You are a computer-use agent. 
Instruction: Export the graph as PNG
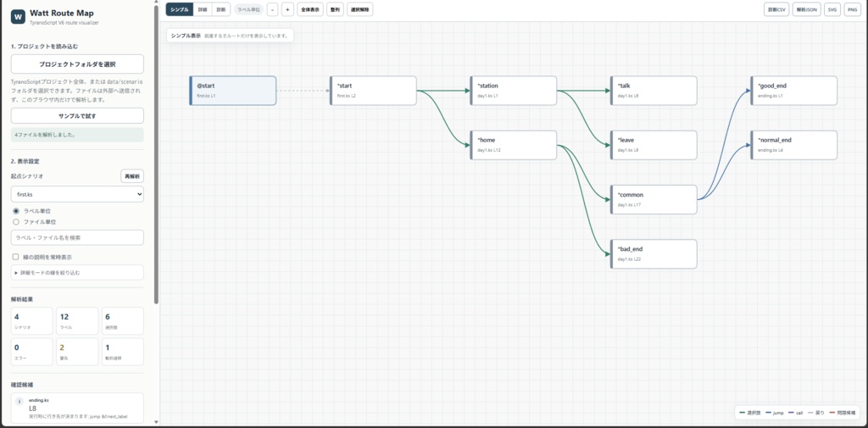(851, 9)
